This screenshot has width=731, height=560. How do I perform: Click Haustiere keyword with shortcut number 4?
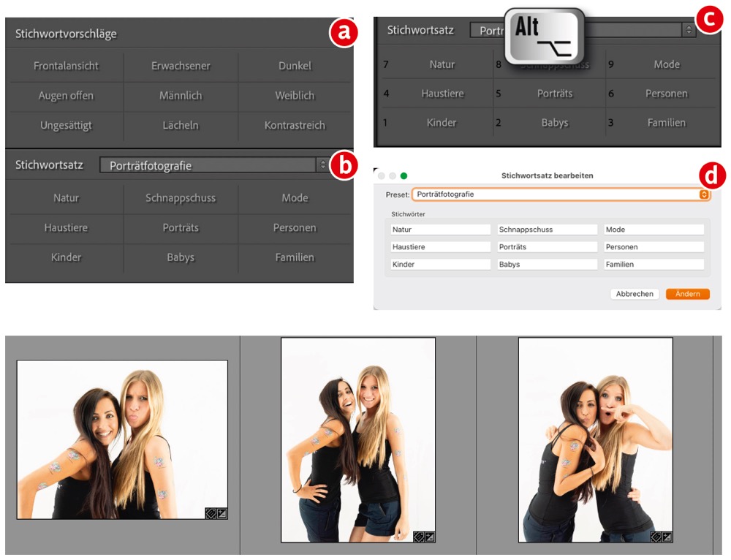442,94
